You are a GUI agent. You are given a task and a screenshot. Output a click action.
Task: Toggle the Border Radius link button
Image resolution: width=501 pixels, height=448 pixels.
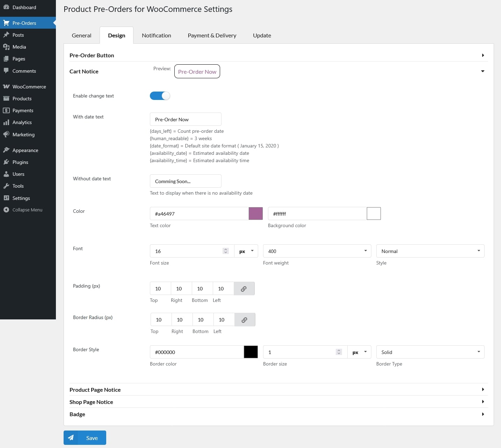(x=245, y=320)
